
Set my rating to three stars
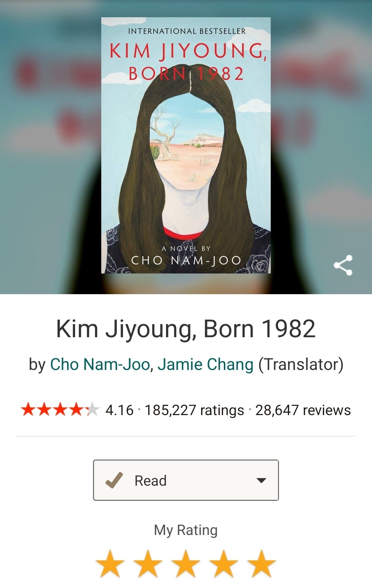coord(186,564)
